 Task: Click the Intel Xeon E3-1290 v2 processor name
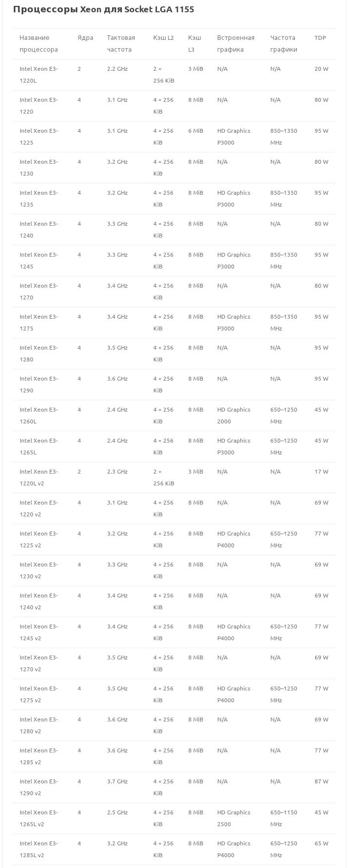click(38, 787)
